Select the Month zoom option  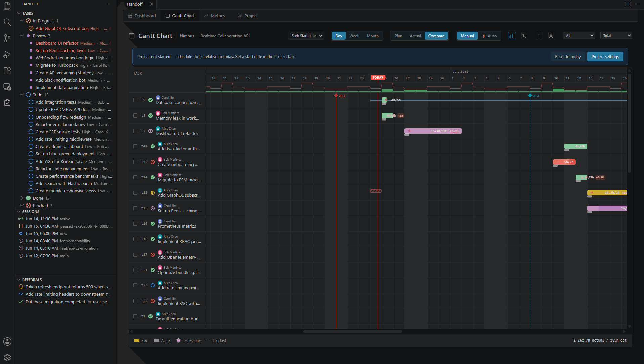(x=372, y=36)
